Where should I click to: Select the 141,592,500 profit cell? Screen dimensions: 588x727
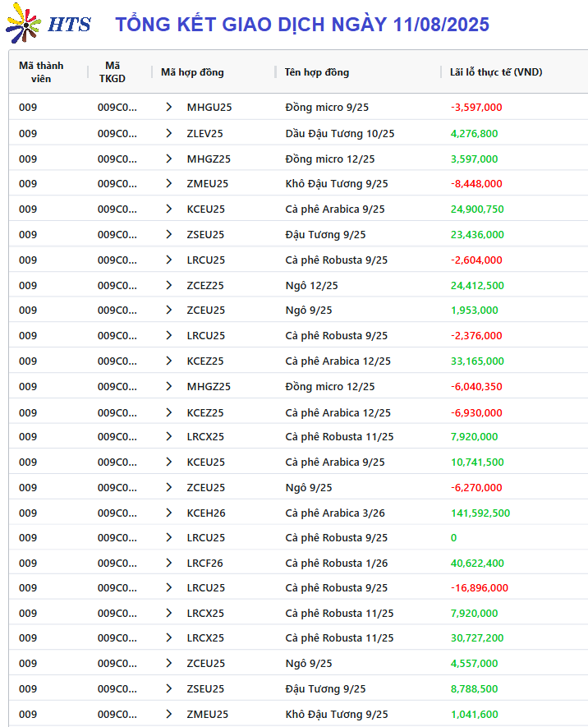(x=480, y=513)
